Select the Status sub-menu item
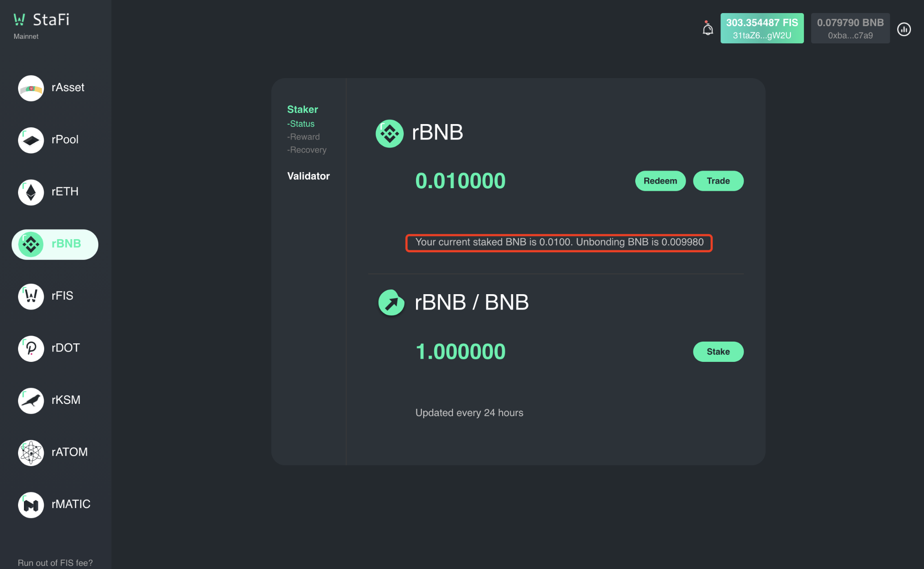Screen dimensions: 924x569 pyautogui.click(x=302, y=124)
